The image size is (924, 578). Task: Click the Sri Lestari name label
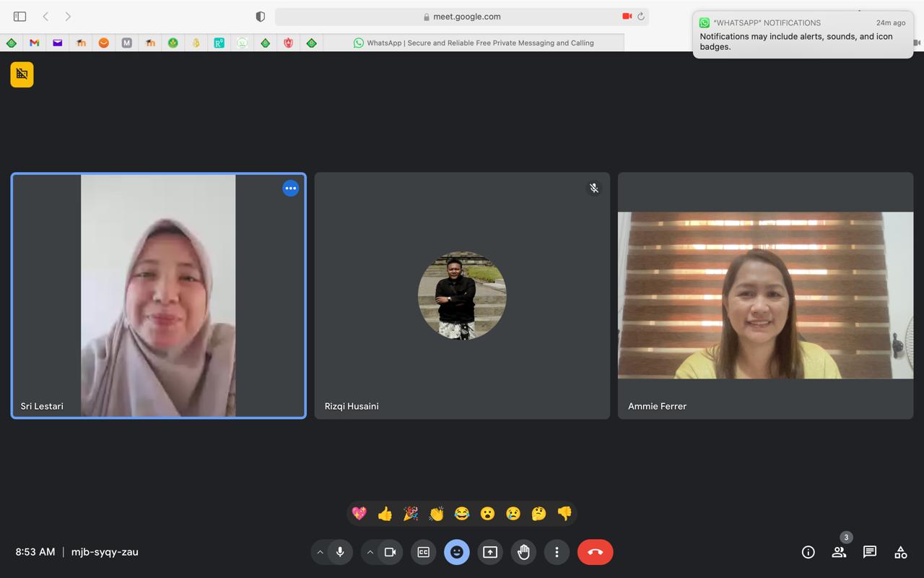[42, 406]
